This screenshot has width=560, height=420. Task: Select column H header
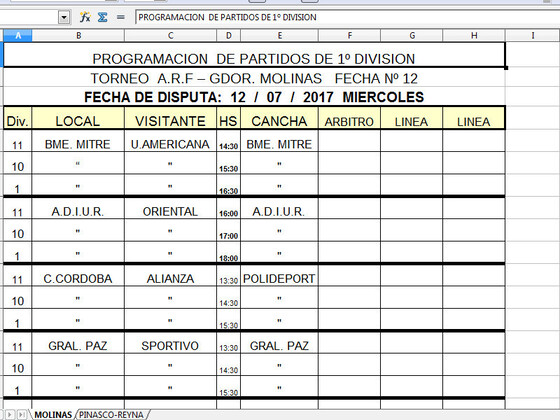[474, 35]
